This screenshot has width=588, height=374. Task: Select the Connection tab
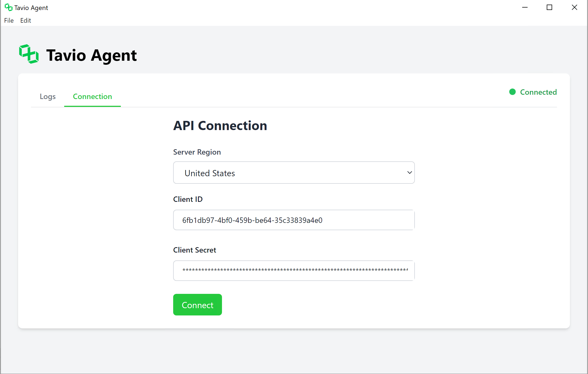click(x=92, y=97)
